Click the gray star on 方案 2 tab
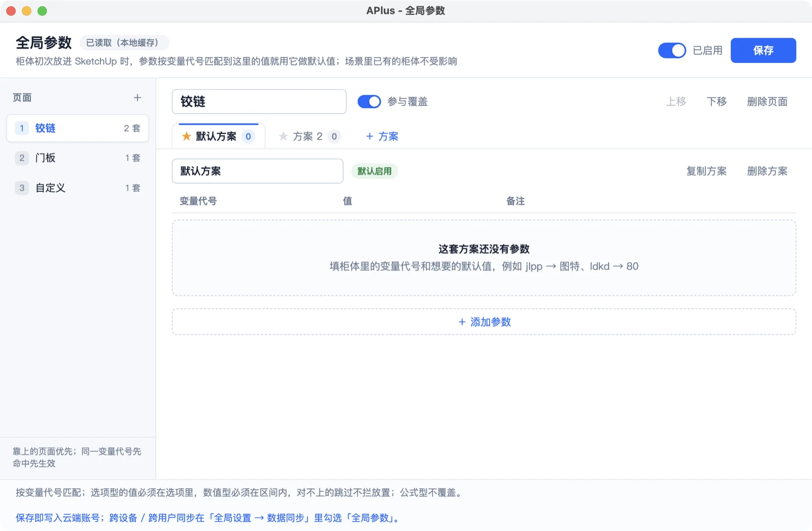This screenshot has height=531, width=812. pyautogui.click(x=283, y=136)
